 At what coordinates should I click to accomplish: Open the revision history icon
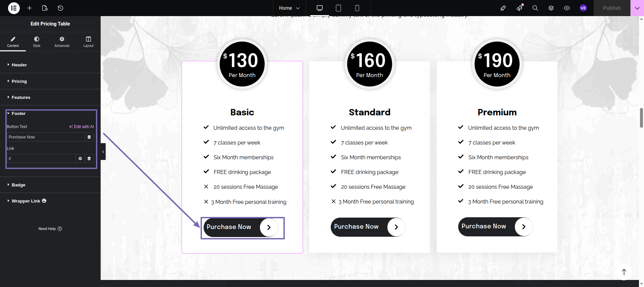(60, 8)
